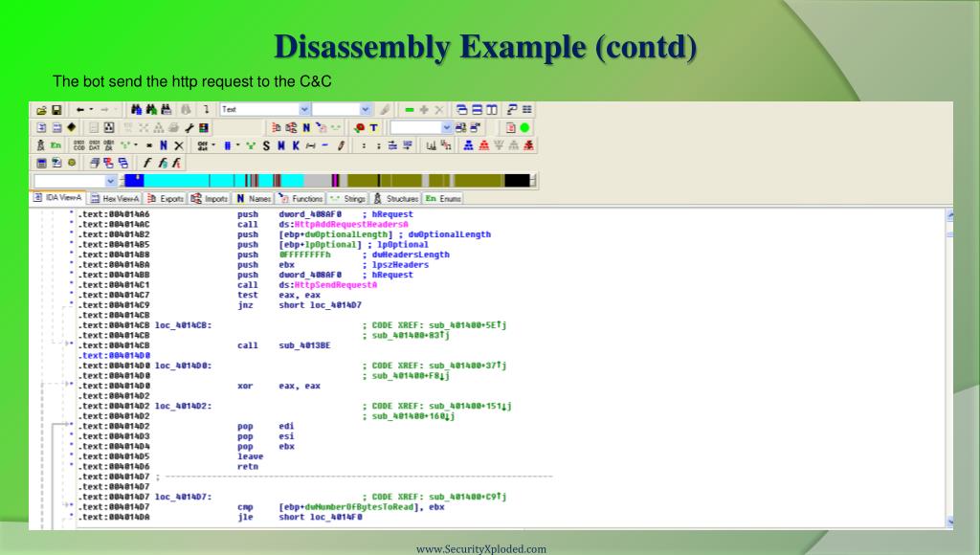Click the blue K toolbar icon
The height and width of the screenshot is (555, 980).
[x=297, y=145]
